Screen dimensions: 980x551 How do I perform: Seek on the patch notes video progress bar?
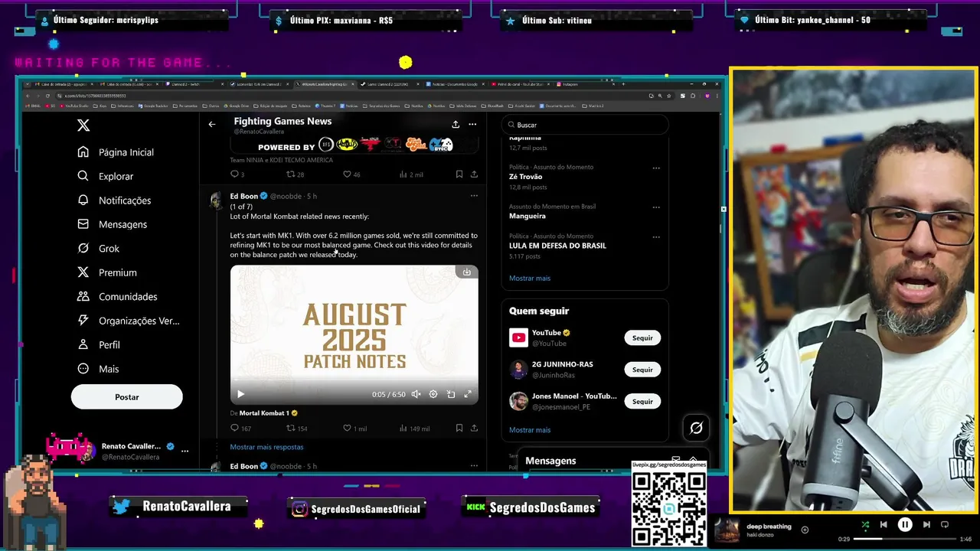(x=354, y=381)
